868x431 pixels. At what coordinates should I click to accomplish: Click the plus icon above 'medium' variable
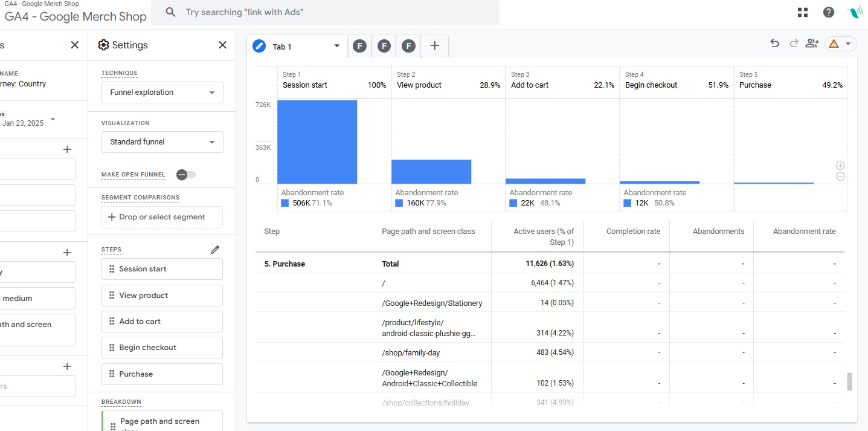(67, 253)
